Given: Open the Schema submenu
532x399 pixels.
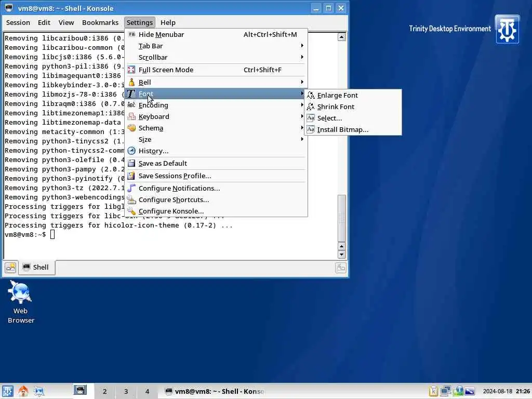Looking at the screenshot, I should click(217, 128).
